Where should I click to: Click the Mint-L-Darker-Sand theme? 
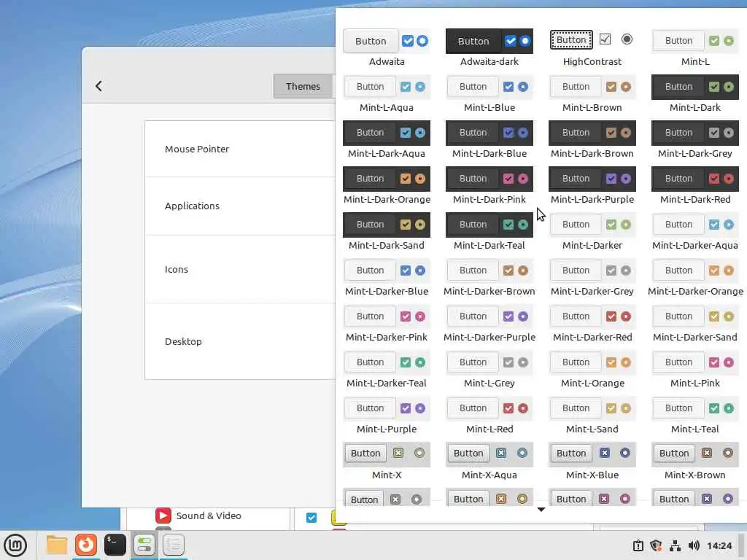(x=695, y=323)
